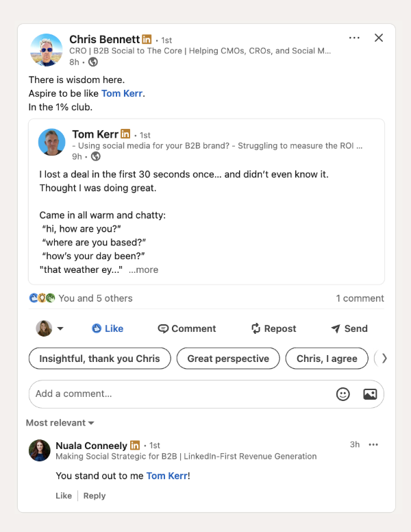Screen dimensions: 411x532
Task: Click the Tom Kerr mention in Chris's post
Action: click(123, 93)
